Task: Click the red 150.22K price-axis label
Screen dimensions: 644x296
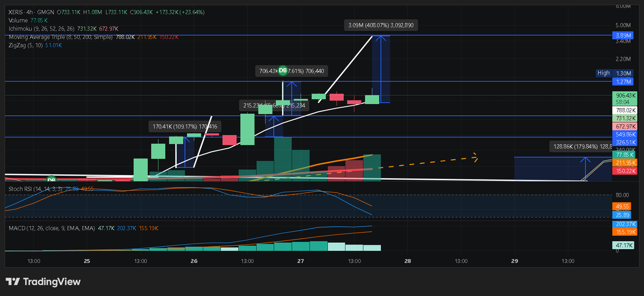Action: [x=624, y=170]
